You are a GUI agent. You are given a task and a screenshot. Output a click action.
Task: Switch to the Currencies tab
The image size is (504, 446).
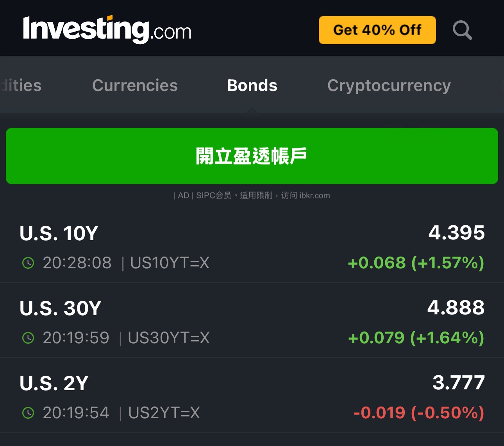(x=135, y=86)
